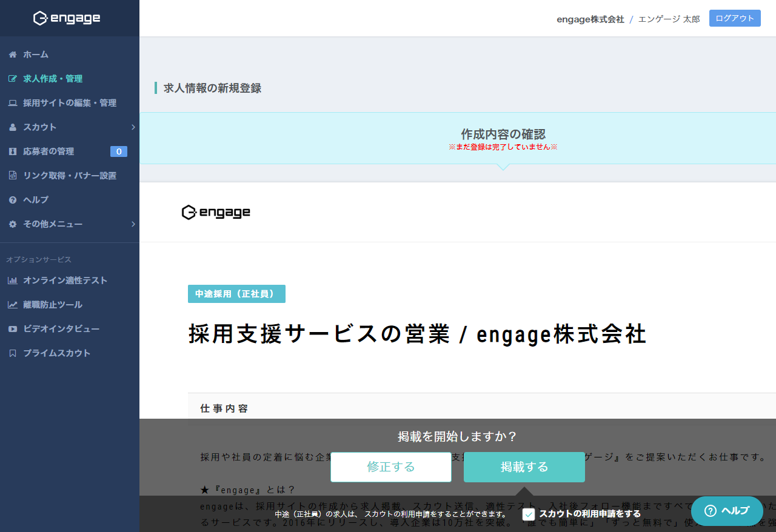Viewport: 776px width, 532px height.
Task: Open the ビデオインタビュー option
Action: pyautogui.click(x=70, y=329)
